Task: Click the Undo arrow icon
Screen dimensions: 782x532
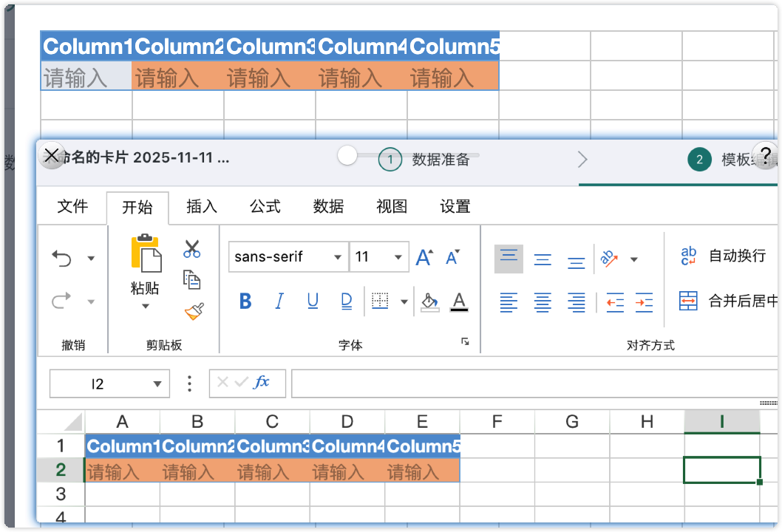Action: tap(61, 258)
